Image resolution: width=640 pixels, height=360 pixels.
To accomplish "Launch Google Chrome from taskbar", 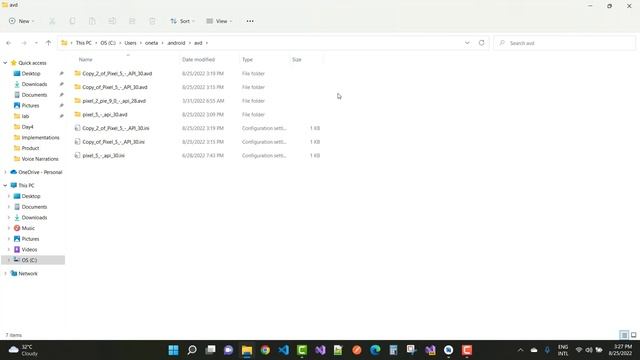I will click(265, 350).
